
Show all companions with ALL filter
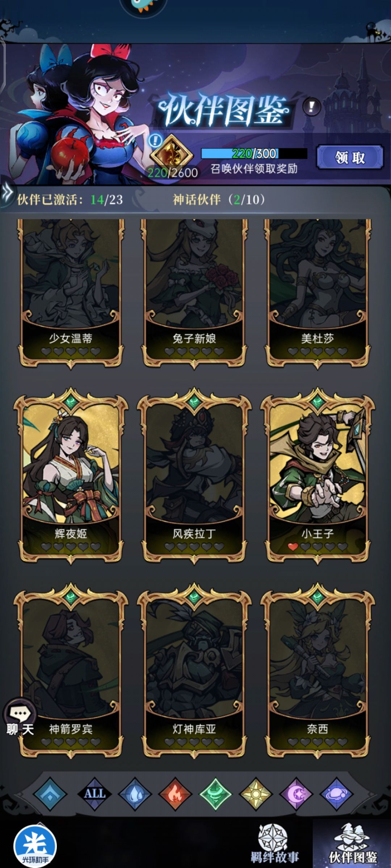pos(95,794)
